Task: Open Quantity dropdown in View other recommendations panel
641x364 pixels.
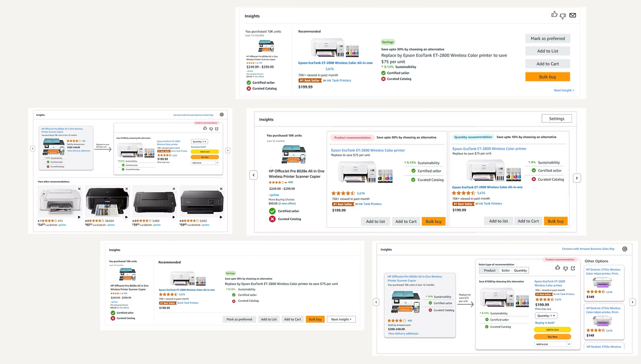Action: coord(199,141)
